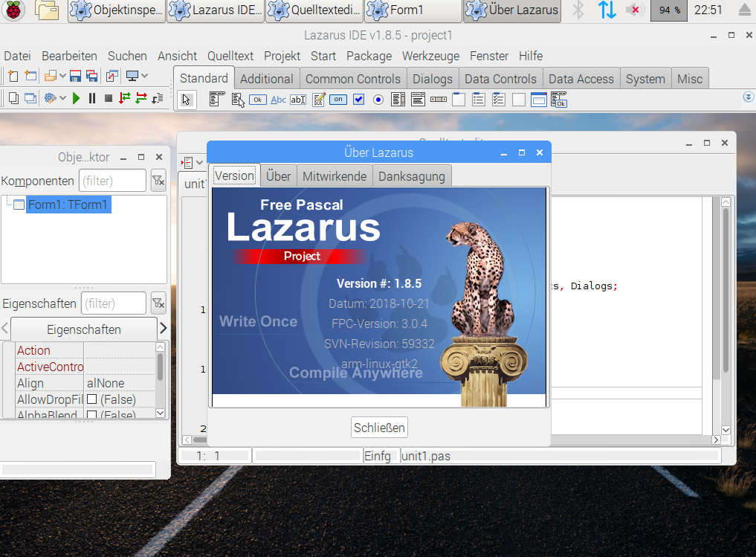
Task: Pick the TScrollBar component
Action: click(439, 100)
